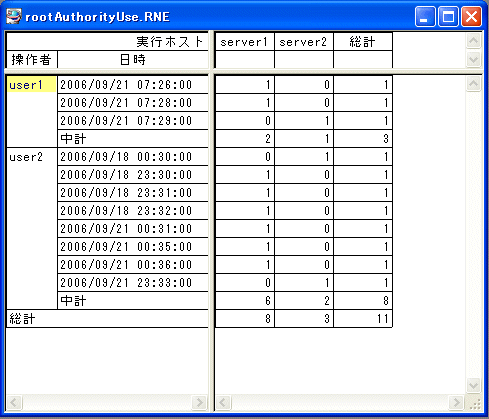Click the window resize grip in the corner

pyautogui.click(x=475, y=404)
